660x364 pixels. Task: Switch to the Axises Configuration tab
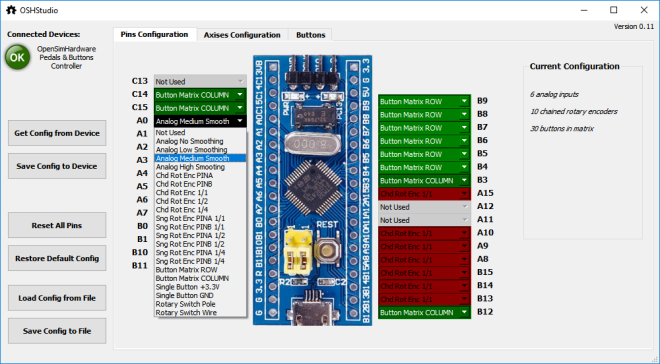tap(242, 35)
